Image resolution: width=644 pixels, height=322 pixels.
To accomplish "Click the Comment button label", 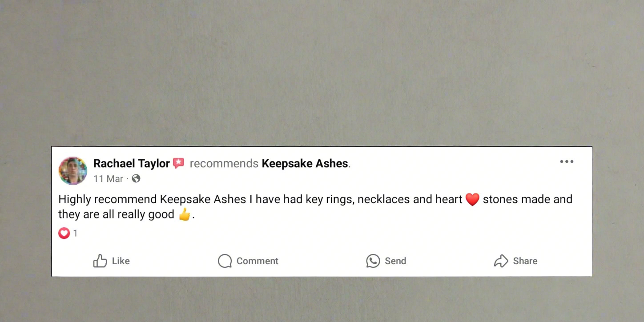I will click(258, 261).
